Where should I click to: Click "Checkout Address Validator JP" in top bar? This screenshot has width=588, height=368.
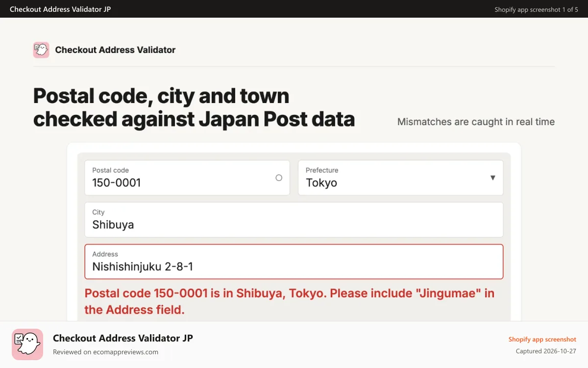(x=60, y=9)
